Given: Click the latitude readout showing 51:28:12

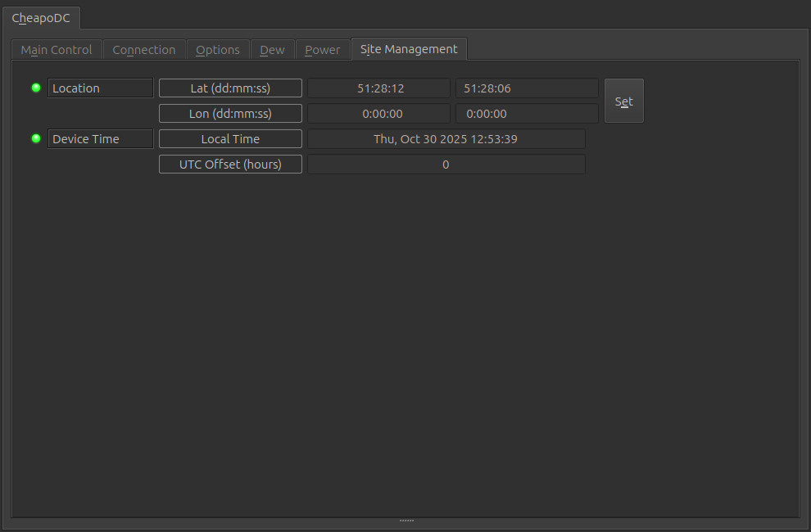Looking at the screenshot, I should pyautogui.click(x=378, y=88).
